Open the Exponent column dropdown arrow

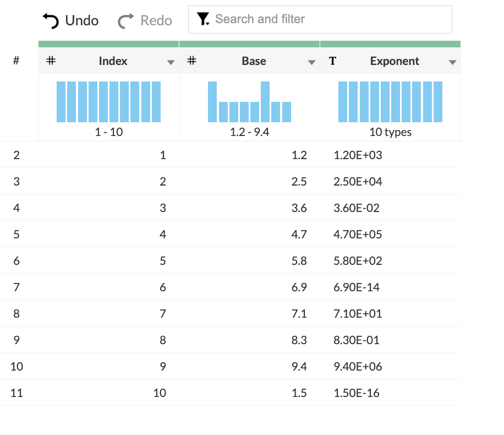point(452,62)
